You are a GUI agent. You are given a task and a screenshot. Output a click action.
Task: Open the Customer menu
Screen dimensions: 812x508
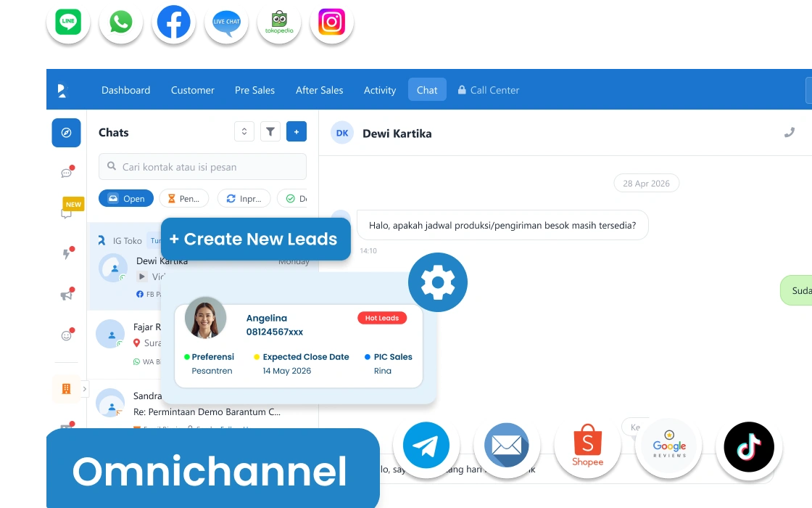193,90
